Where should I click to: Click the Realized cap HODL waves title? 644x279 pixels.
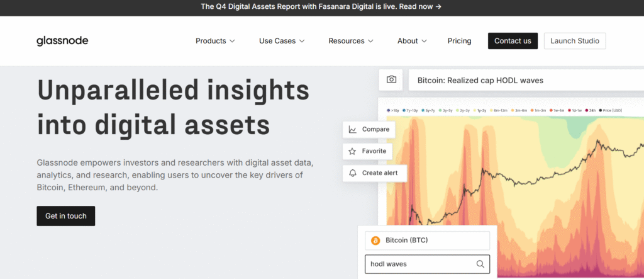[x=480, y=80]
